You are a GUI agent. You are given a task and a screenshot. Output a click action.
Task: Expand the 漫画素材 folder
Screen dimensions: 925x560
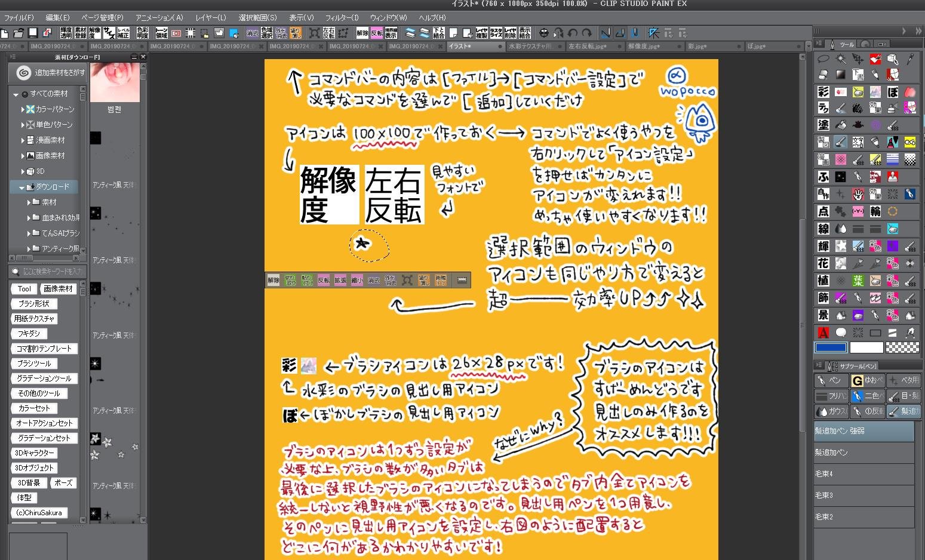[23, 140]
